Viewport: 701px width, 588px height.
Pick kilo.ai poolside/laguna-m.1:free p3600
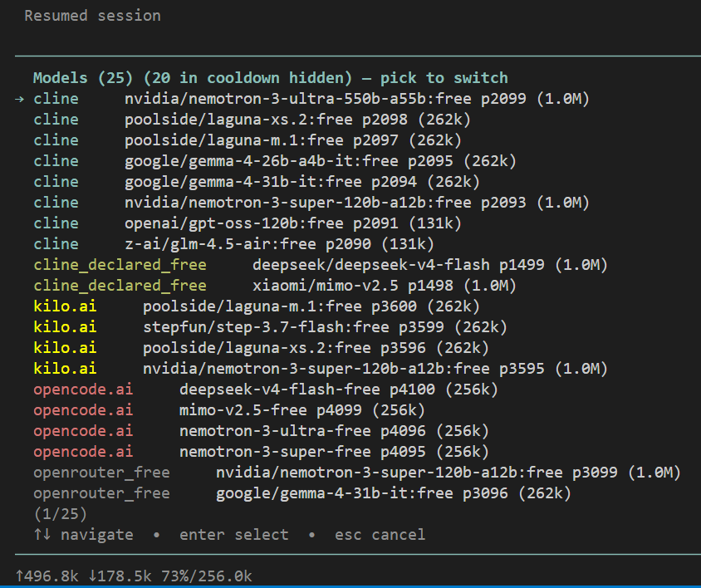[x=256, y=306]
